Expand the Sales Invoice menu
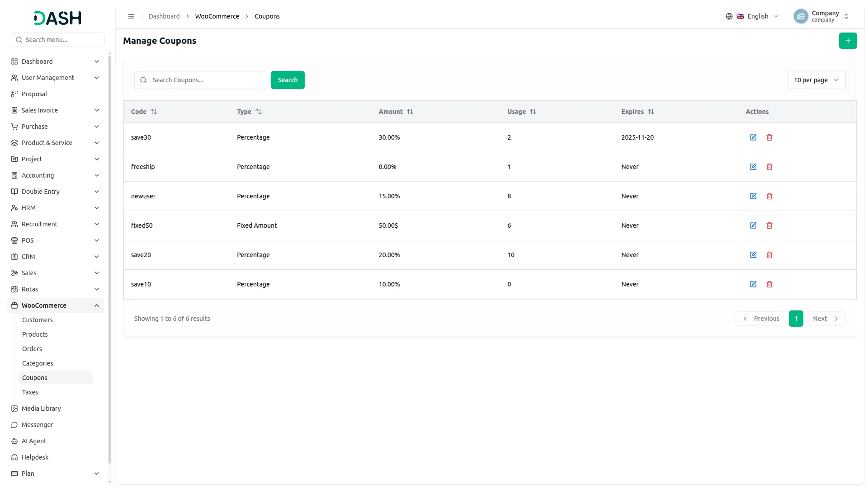This screenshot has height=488, width=868. pos(56,110)
